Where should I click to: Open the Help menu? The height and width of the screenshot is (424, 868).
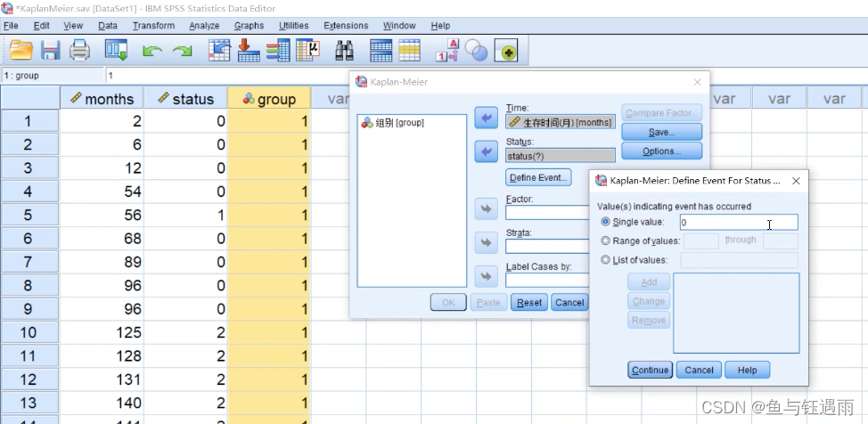click(440, 26)
